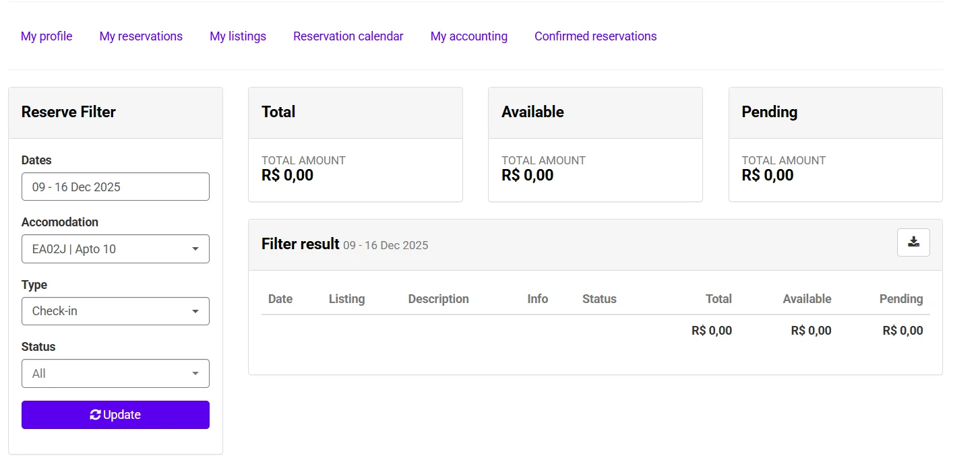Click the Available column header in table

coord(807,299)
